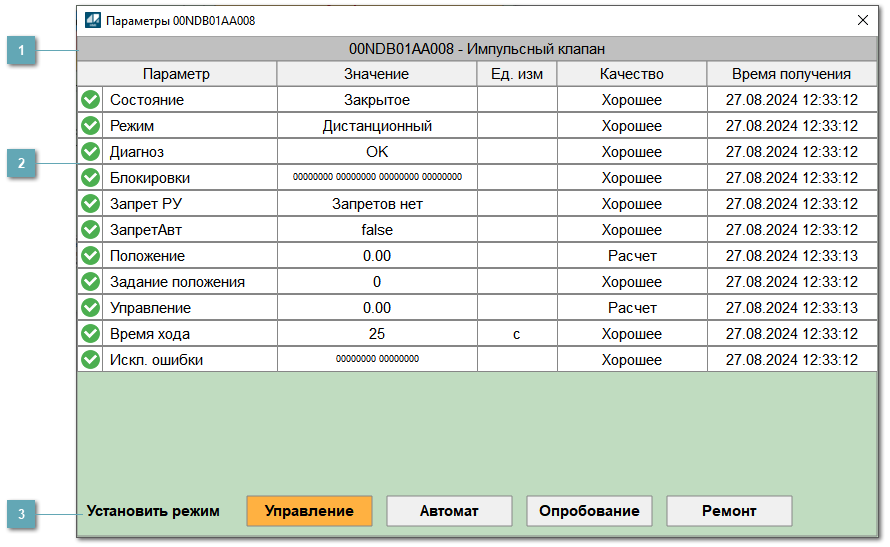Click the Качество column header
The width and height of the screenshot is (890, 547).
[x=631, y=74]
